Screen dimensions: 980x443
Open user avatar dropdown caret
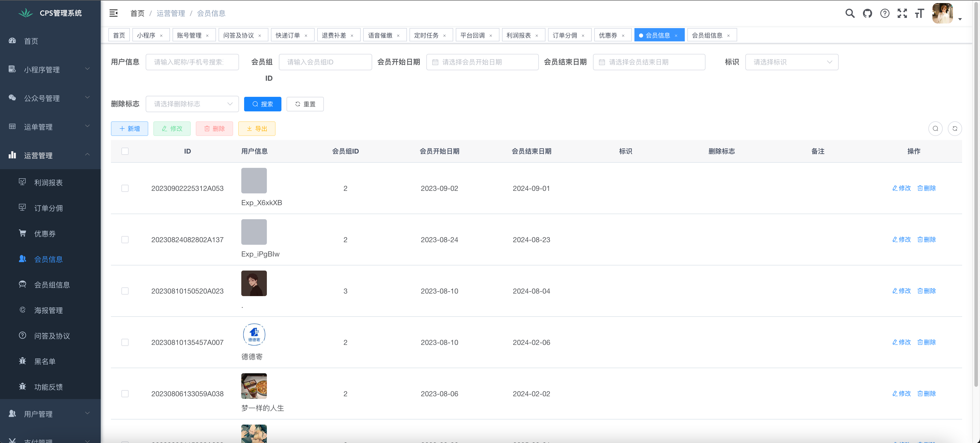click(x=960, y=19)
